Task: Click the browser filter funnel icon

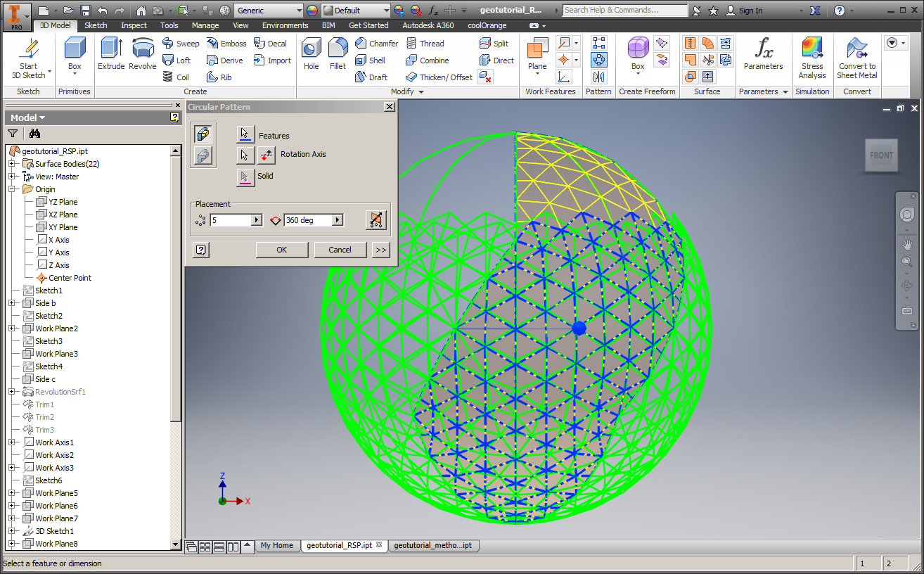Action: click(x=13, y=133)
